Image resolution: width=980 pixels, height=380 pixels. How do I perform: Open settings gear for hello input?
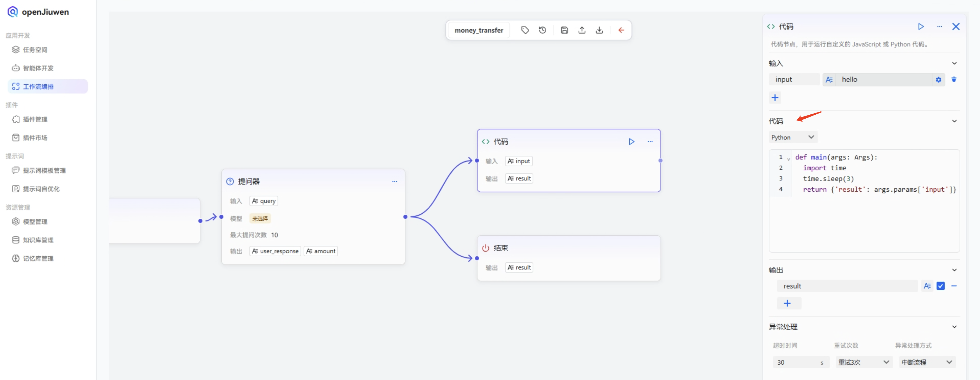pyautogui.click(x=938, y=80)
